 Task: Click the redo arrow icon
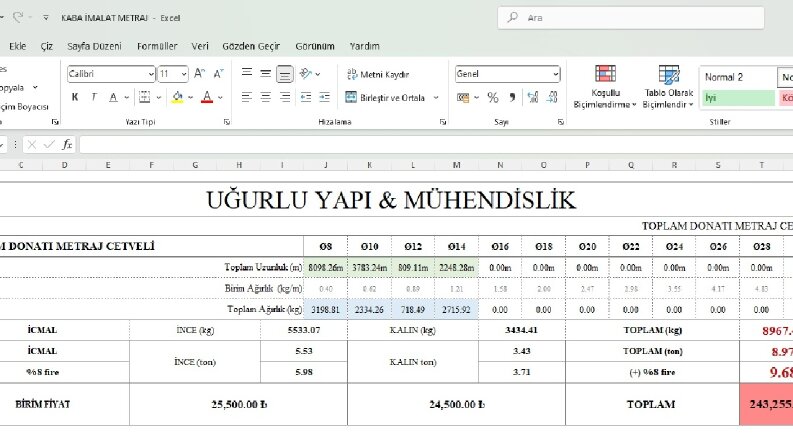tap(18, 18)
